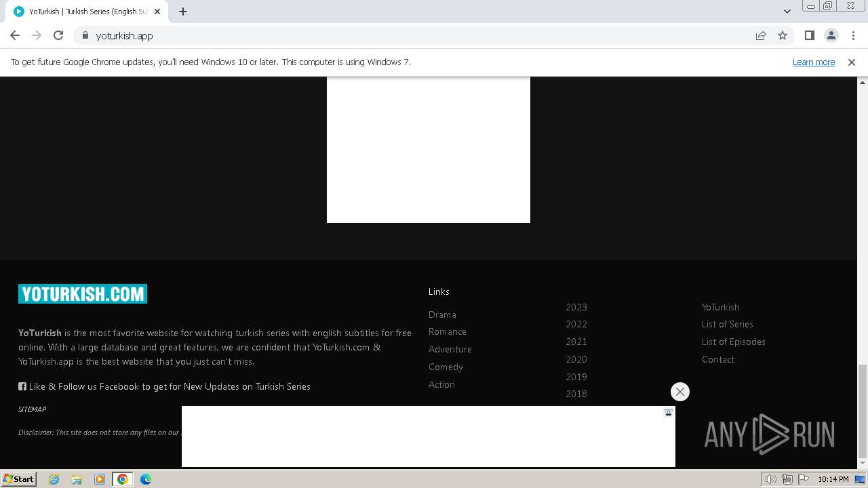The height and width of the screenshot is (488, 868).
Task: Open the volume control in system tray
Action: tap(771, 479)
